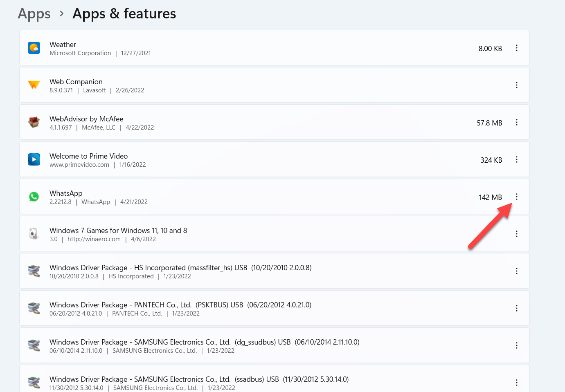The image size is (565, 392).
Task: Click the PANTECH driver package icon
Action: click(x=34, y=308)
